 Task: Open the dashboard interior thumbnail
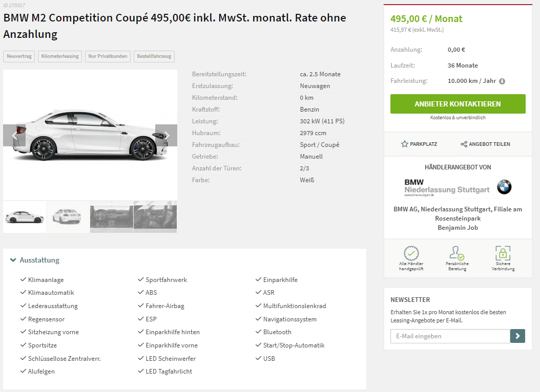click(x=112, y=216)
